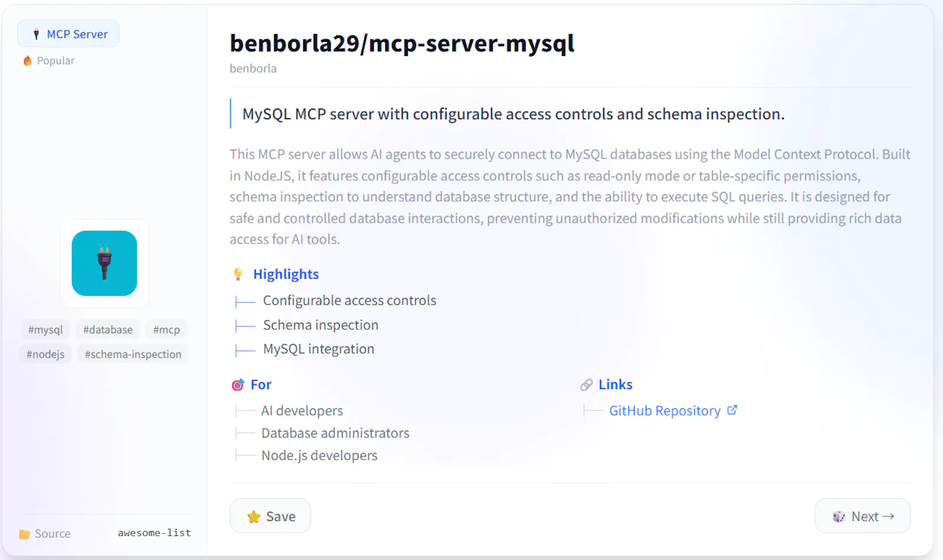
Task: Select 'Schema inspection' highlight
Action: (x=321, y=325)
